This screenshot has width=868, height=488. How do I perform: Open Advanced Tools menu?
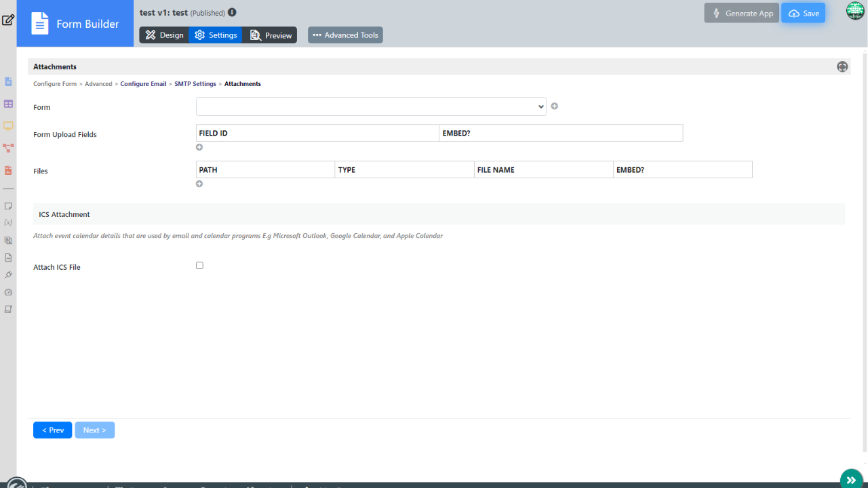[345, 35]
